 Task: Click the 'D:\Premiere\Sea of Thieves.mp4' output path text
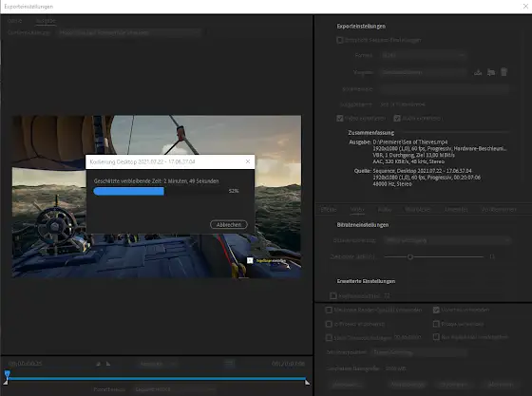point(410,142)
